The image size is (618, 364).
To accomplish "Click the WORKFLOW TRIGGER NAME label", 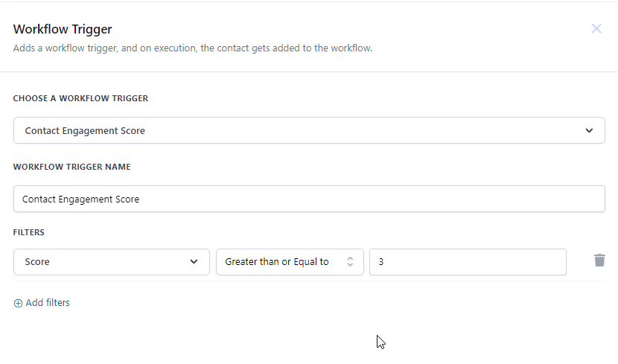I will 71,167.
